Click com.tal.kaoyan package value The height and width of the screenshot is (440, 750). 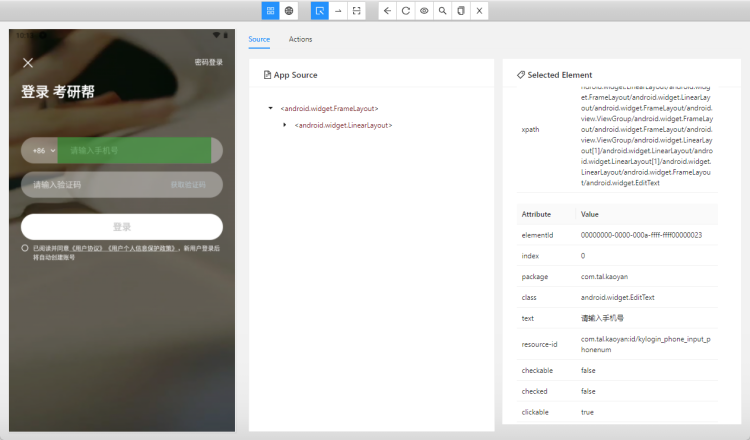[x=604, y=277]
